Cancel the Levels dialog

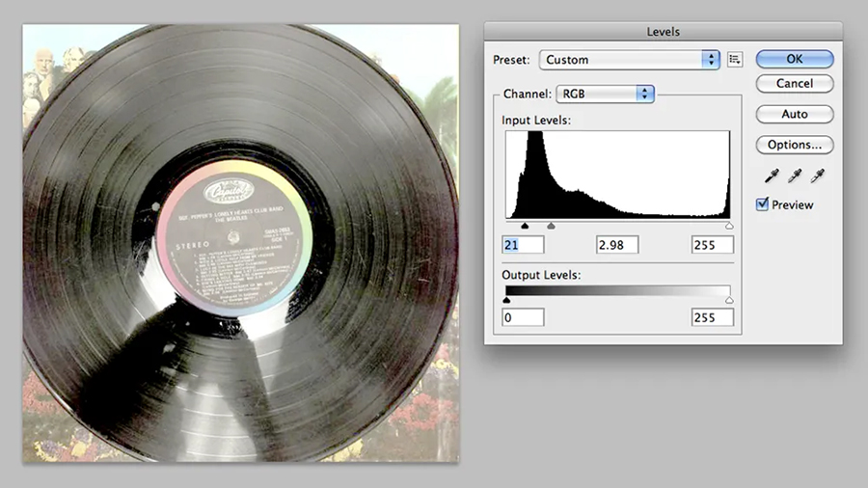point(794,84)
